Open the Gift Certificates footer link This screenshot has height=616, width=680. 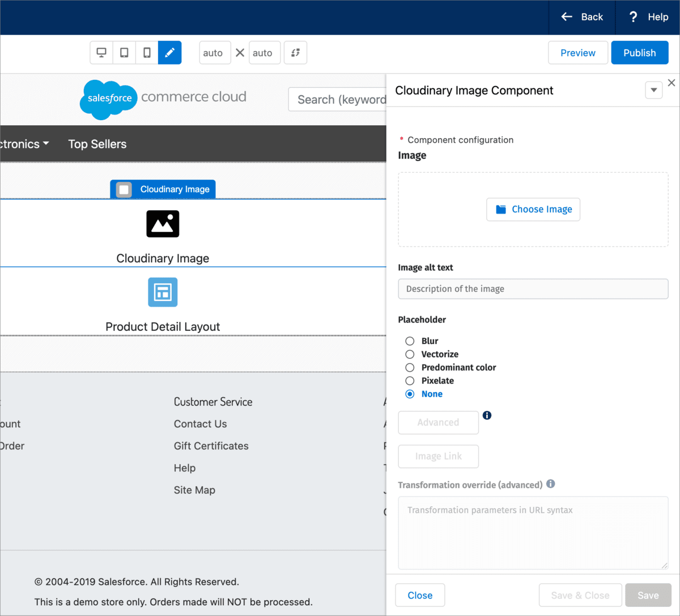tap(211, 446)
